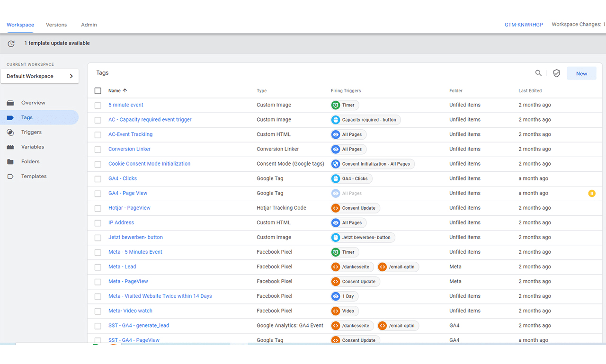Tick checkbox for Meta - Lead tag
This screenshot has height=364, width=606.
tap(98, 267)
